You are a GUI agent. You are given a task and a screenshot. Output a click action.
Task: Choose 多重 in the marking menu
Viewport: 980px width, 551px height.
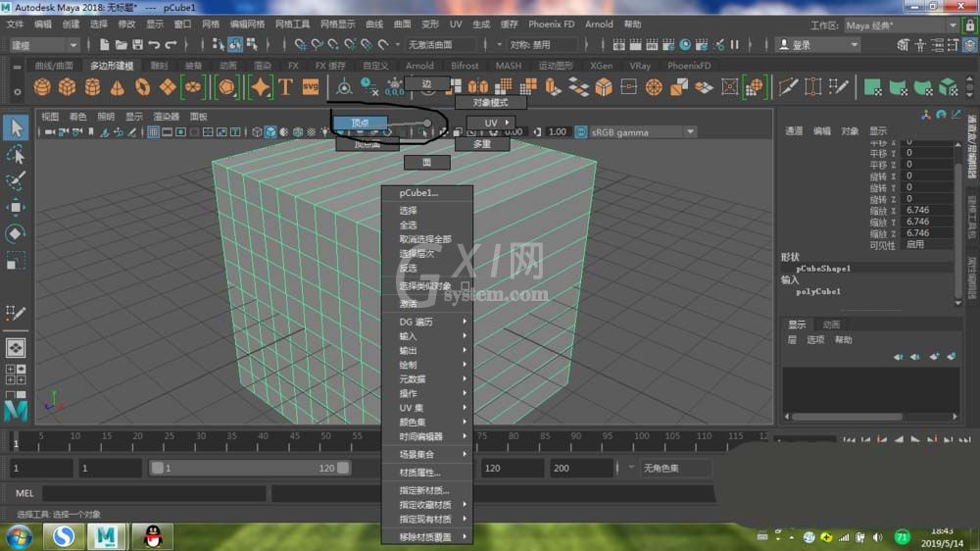point(482,144)
